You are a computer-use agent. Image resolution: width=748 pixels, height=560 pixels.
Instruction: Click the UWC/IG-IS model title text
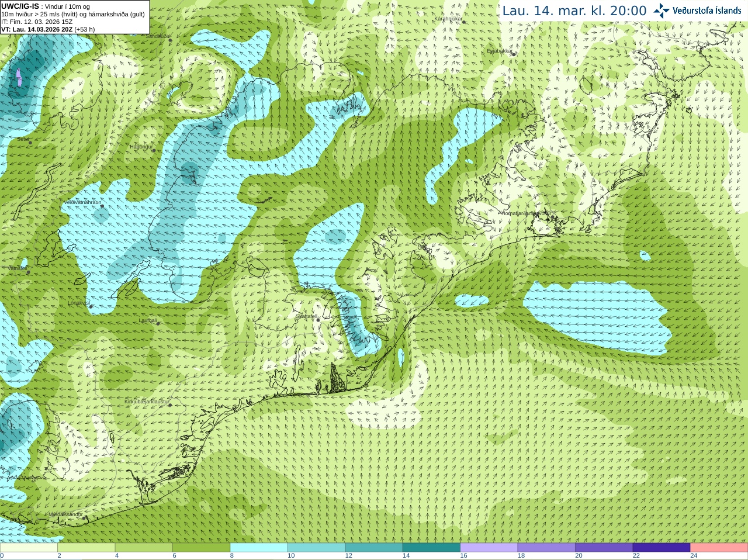[20, 6]
